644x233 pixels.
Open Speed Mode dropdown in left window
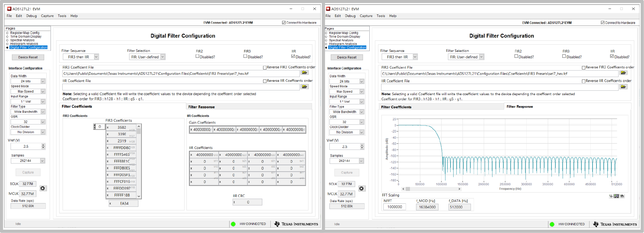tap(43, 92)
